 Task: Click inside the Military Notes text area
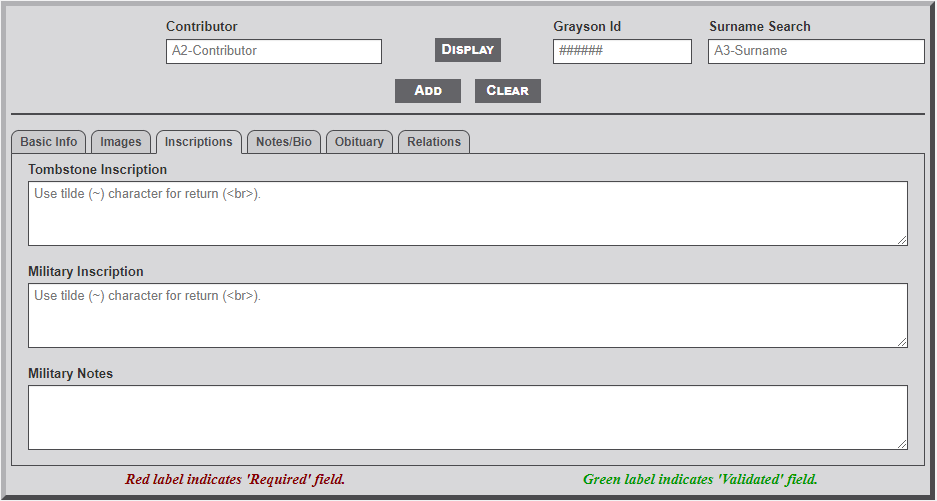[467, 417]
